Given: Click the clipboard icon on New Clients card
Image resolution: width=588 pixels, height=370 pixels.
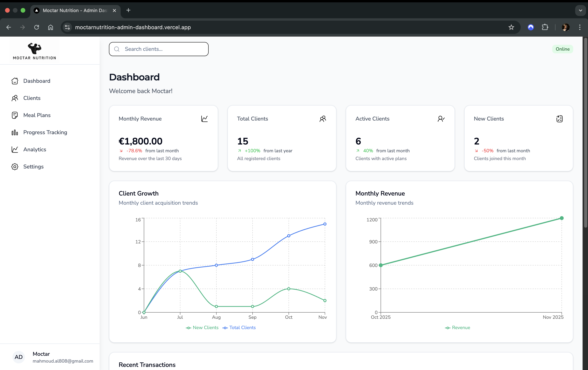Looking at the screenshot, I should (x=560, y=119).
